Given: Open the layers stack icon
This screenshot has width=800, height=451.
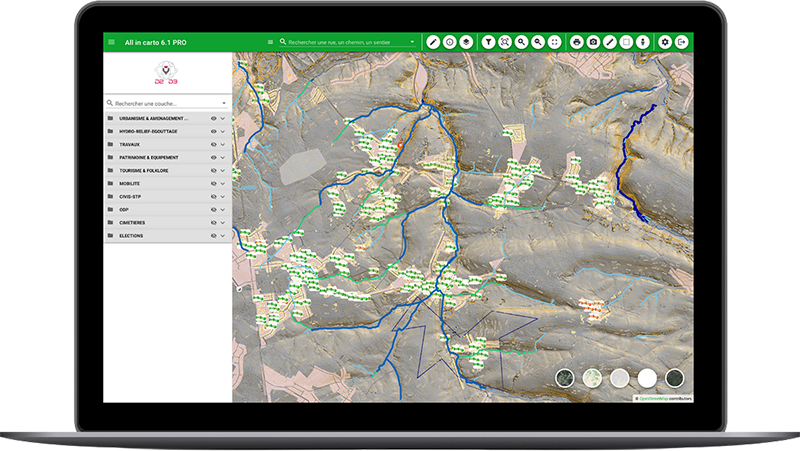Looking at the screenshot, I should [x=466, y=42].
